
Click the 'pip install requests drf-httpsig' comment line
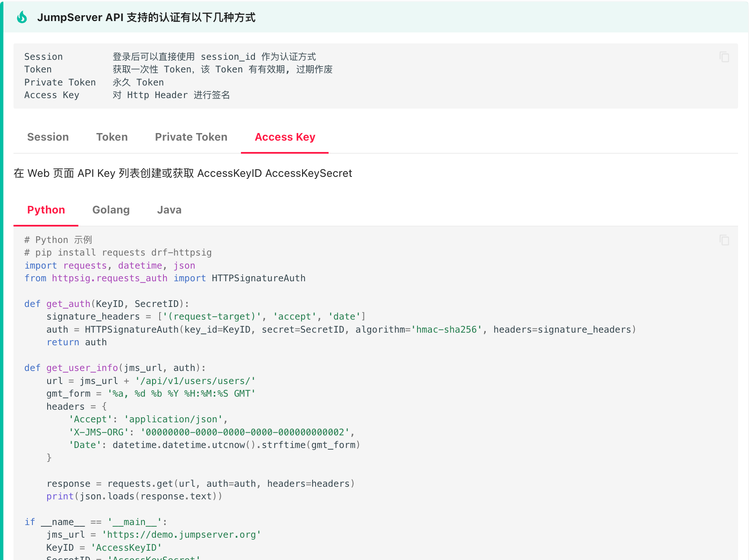118,253
